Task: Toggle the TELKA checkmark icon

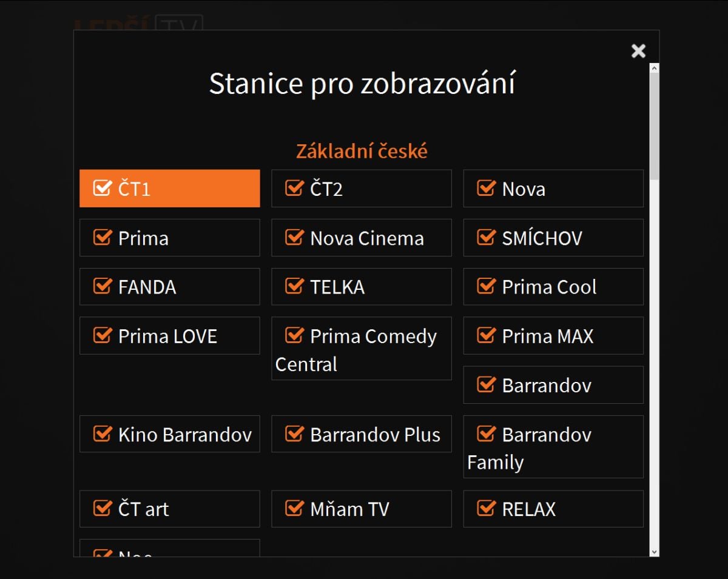Action: 293,286
